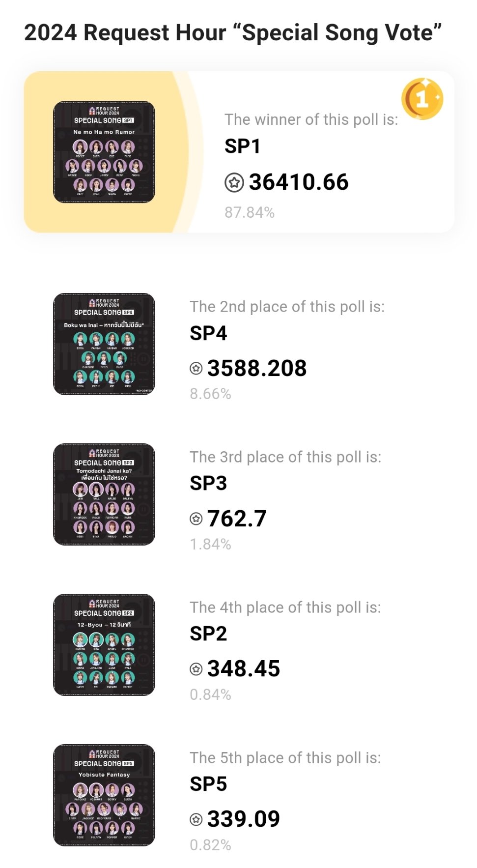Screen dimensions: 477x868
Task: Select the SP2 fourth place name
Action: 208,634
